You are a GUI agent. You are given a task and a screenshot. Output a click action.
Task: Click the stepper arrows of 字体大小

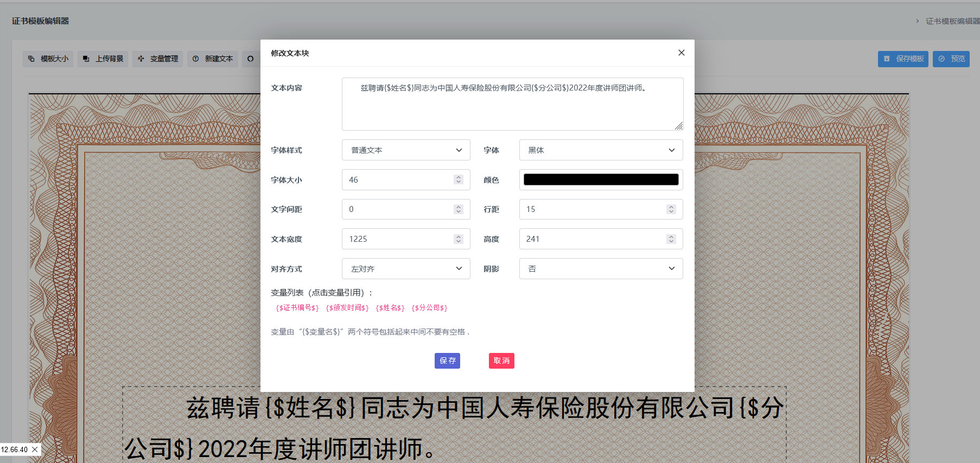pos(459,179)
